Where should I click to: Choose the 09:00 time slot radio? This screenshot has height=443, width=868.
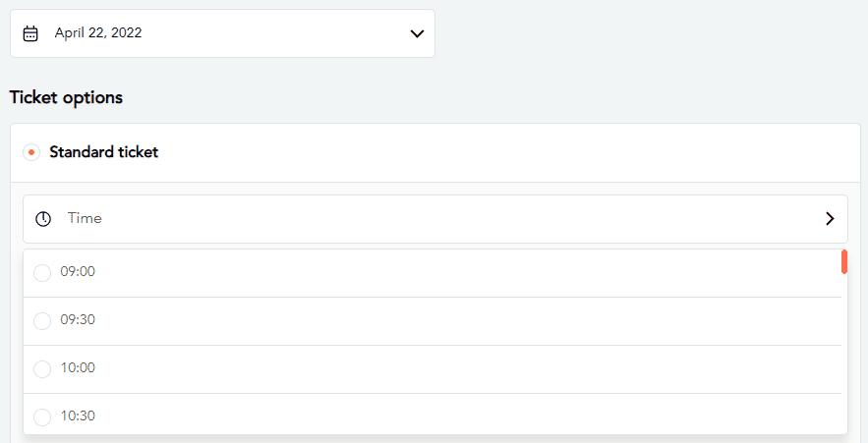42,273
